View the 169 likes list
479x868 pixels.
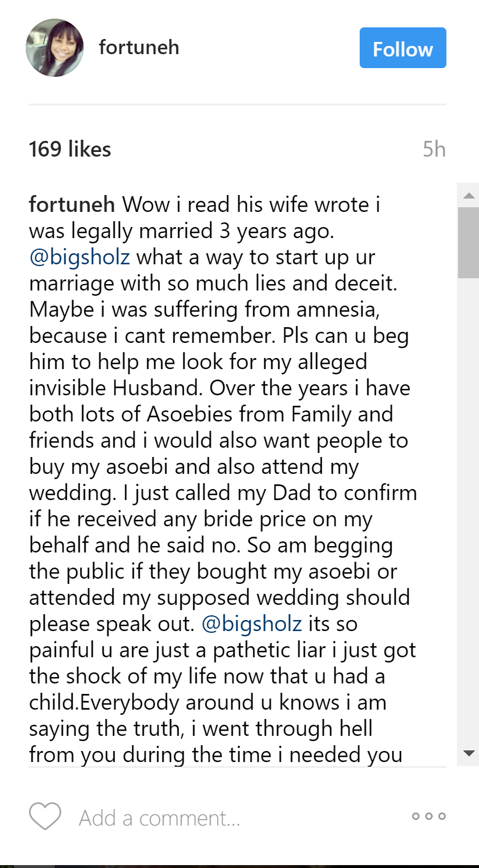point(70,150)
